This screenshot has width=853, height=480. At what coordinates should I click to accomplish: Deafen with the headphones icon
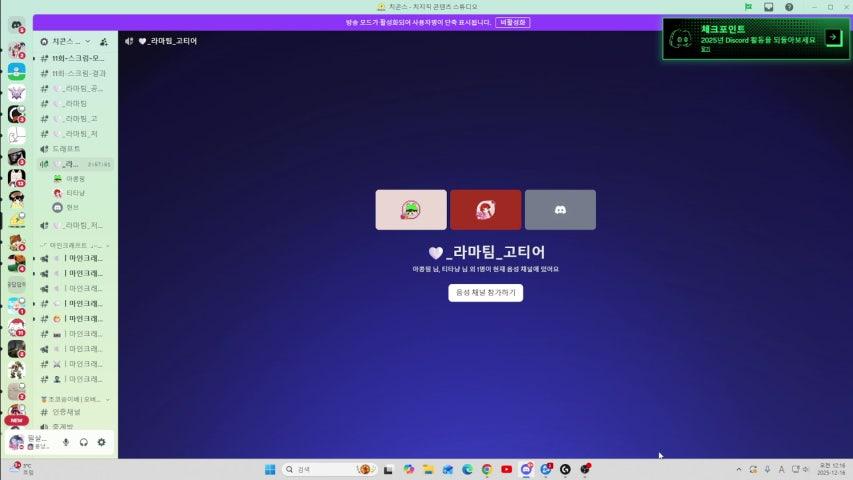[84, 442]
